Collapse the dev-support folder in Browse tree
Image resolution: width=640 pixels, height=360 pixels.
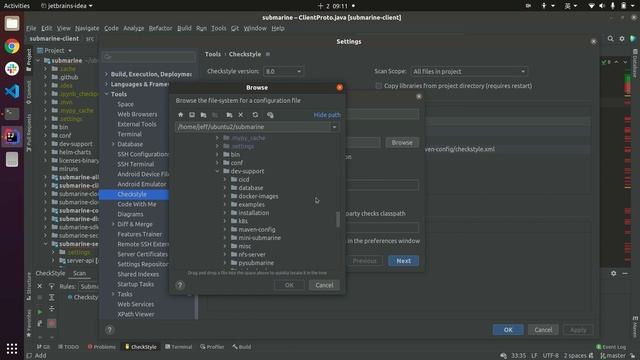(x=218, y=171)
